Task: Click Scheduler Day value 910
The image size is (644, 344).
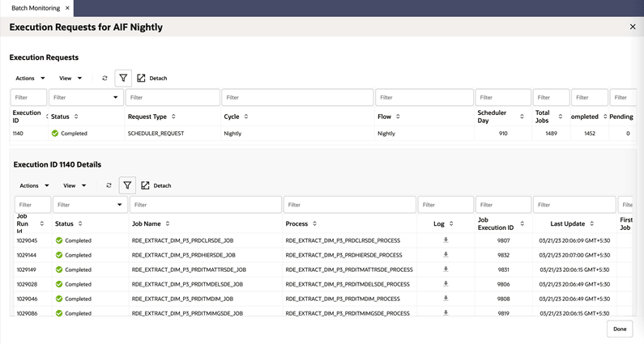Action: click(x=503, y=134)
